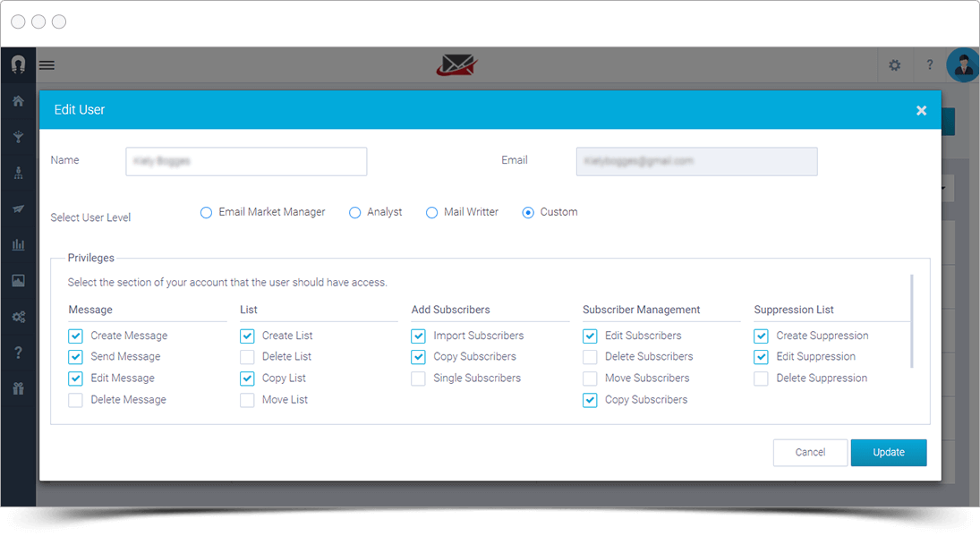Open the paper plane send icon

pos(18,208)
